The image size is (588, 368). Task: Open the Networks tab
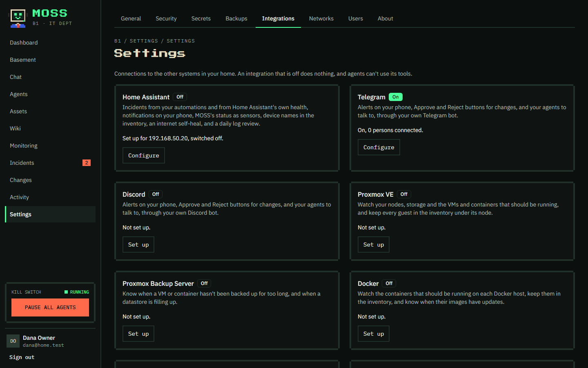[321, 18]
